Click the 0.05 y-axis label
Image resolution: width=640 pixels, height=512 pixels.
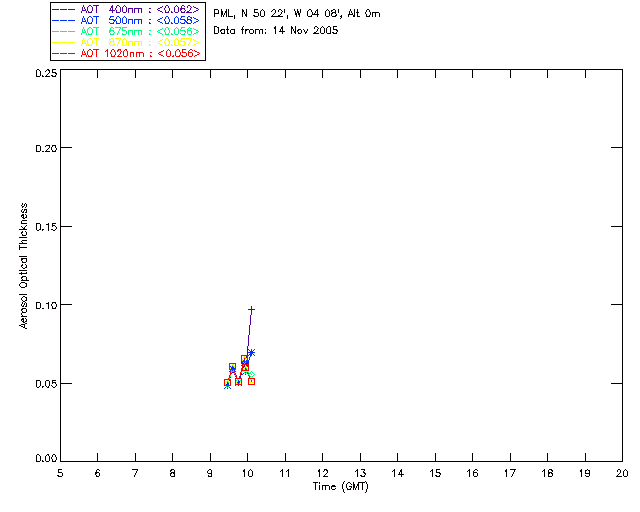(x=46, y=384)
